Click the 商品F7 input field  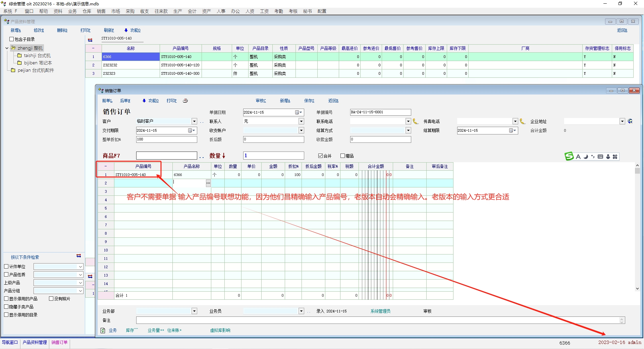coord(166,156)
